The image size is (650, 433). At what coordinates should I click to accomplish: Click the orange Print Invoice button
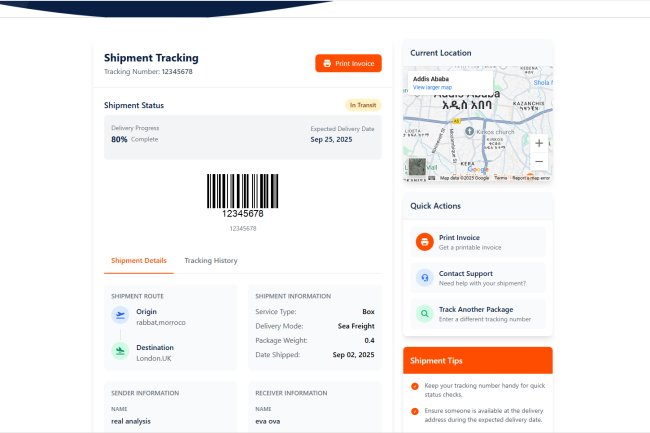pos(348,63)
